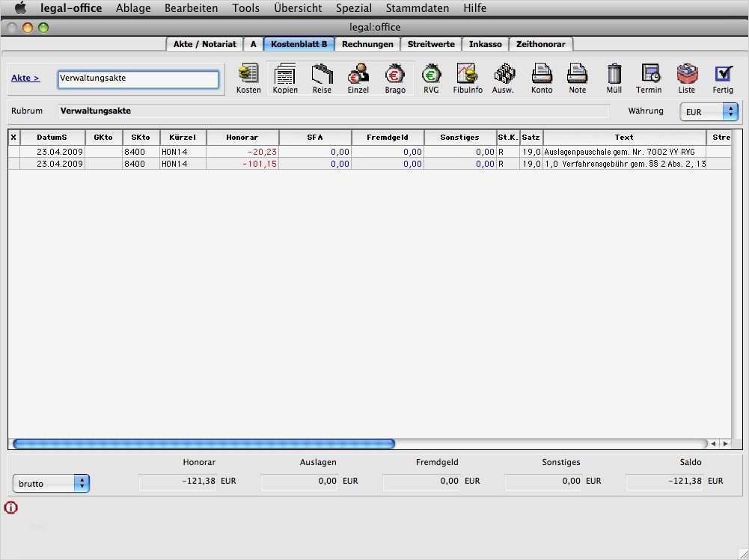Click the Honorar total -121,38 field
This screenshot has height=560, width=749.
coord(178,481)
